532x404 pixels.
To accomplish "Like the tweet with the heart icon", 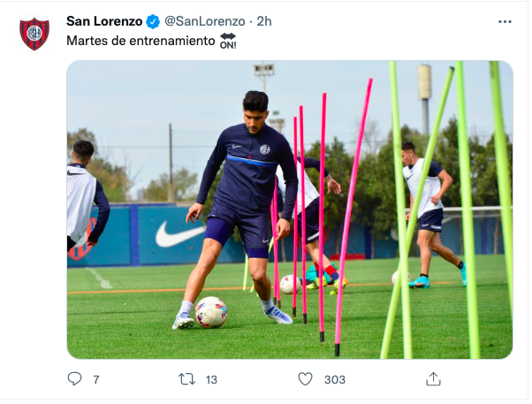I will (x=305, y=379).
